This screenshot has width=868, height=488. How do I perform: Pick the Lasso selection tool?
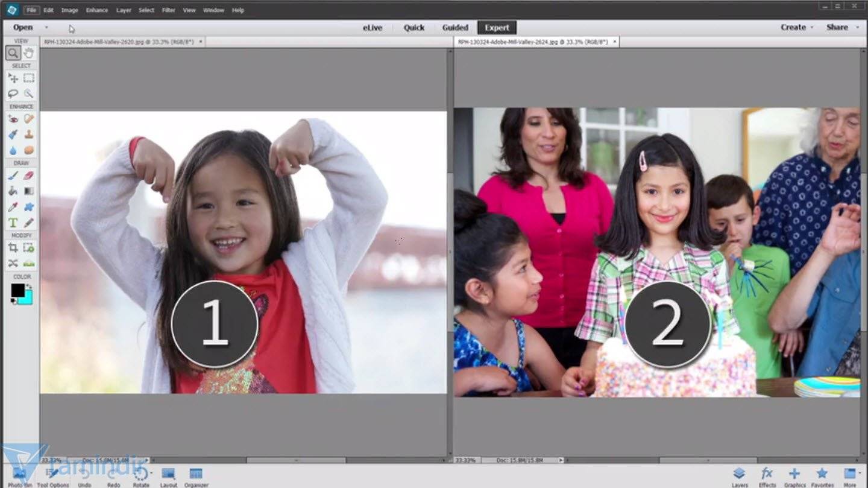click(13, 93)
